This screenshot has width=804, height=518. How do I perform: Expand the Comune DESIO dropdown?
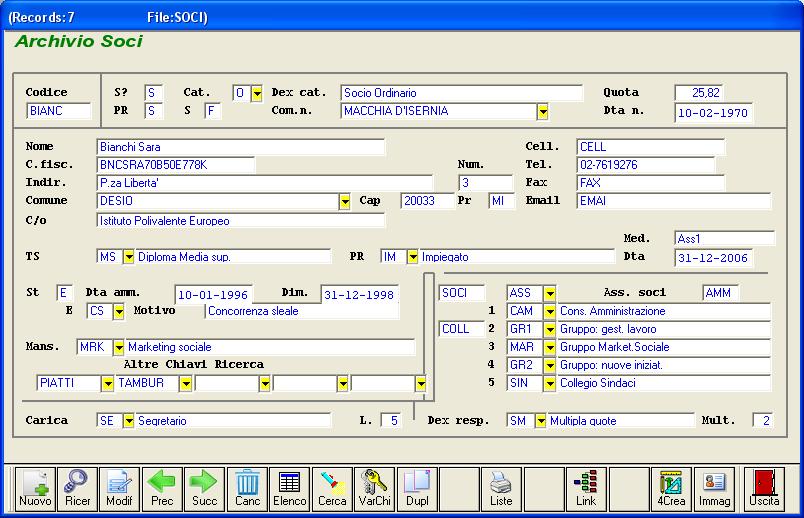pos(345,202)
